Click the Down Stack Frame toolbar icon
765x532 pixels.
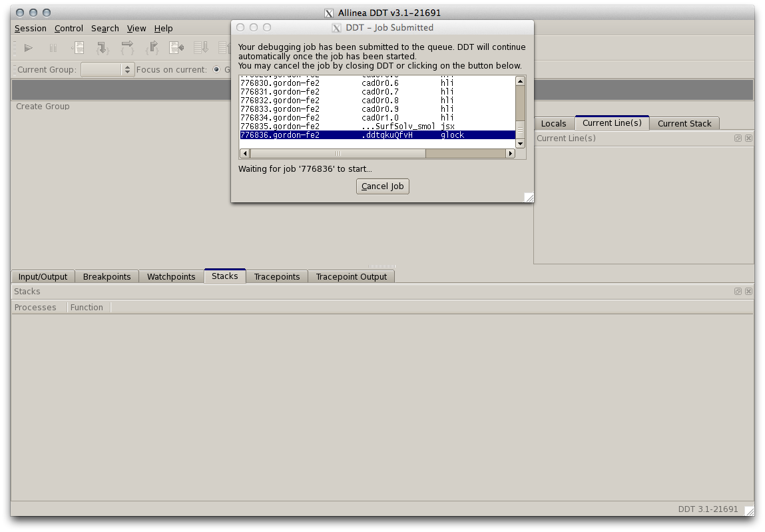click(x=201, y=48)
